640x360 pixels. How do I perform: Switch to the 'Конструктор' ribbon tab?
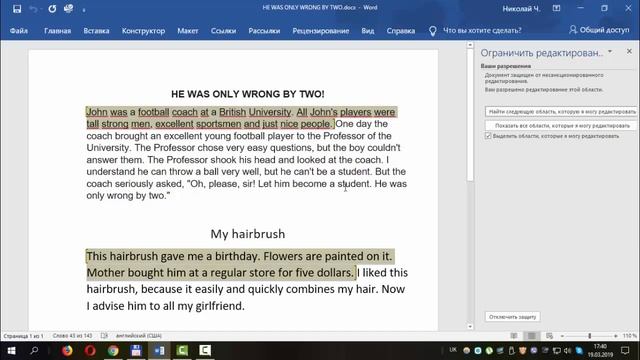coord(143,31)
